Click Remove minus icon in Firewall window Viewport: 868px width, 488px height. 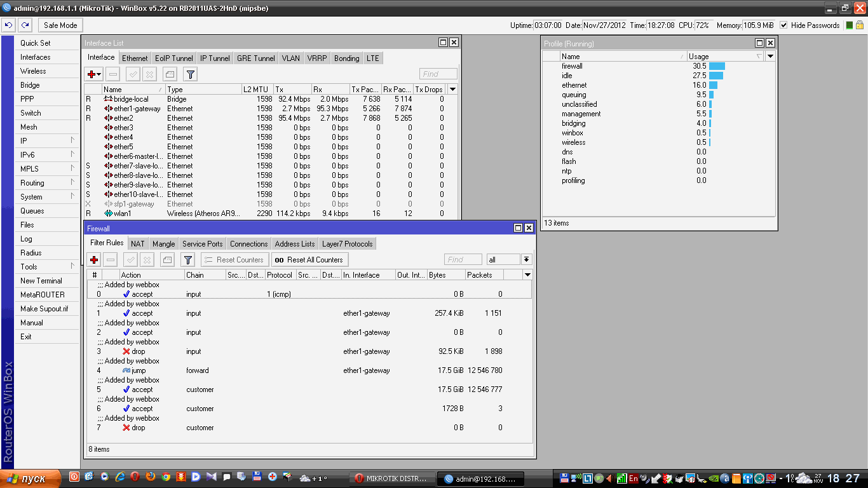click(x=111, y=260)
